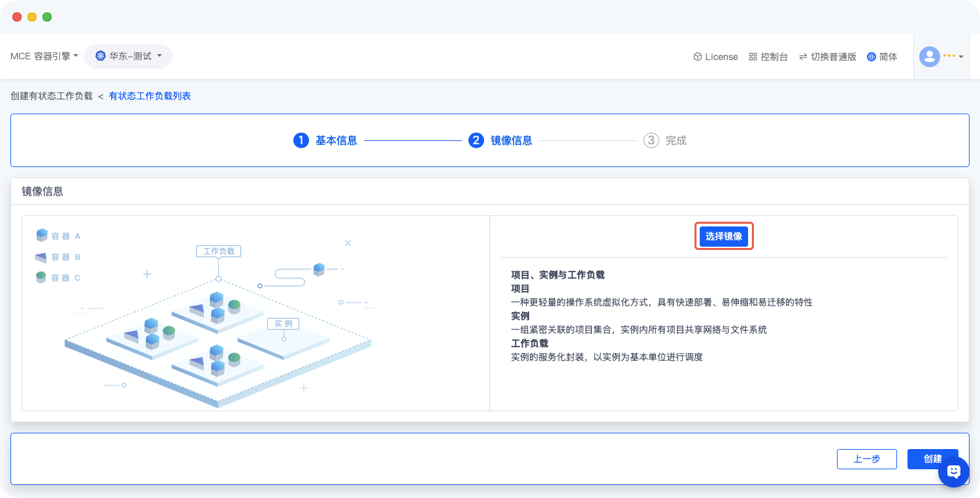Open the 有状态工作负载列表 breadcrumb link
Viewport: 980px width, 498px height.
pos(150,96)
